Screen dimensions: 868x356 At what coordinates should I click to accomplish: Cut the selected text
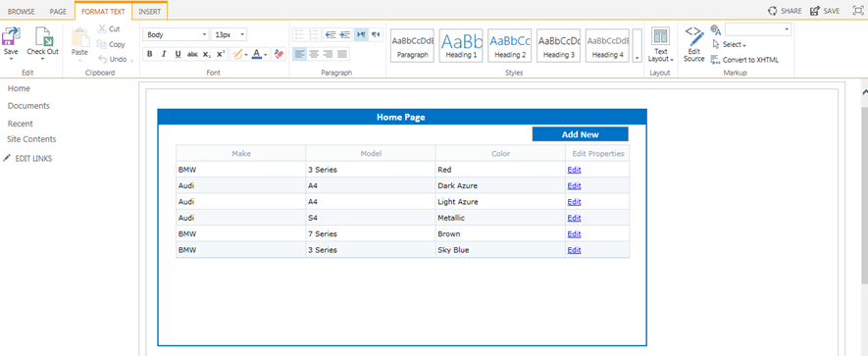(x=109, y=28)
